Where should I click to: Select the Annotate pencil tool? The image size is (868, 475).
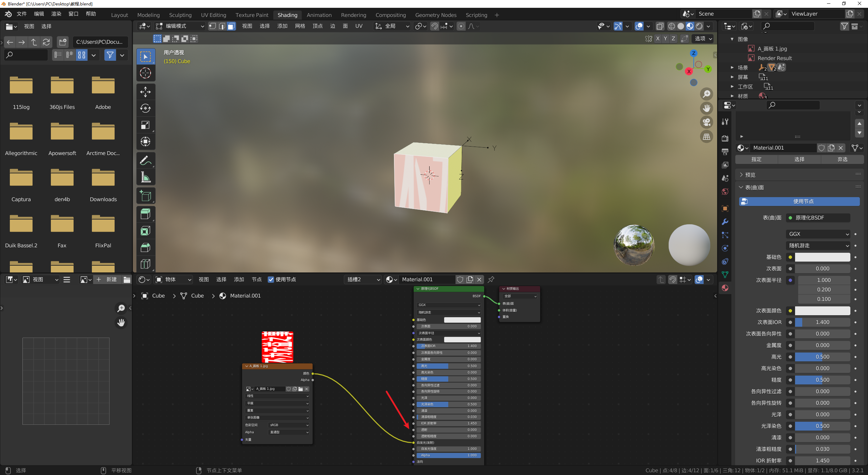click(145, 160)
